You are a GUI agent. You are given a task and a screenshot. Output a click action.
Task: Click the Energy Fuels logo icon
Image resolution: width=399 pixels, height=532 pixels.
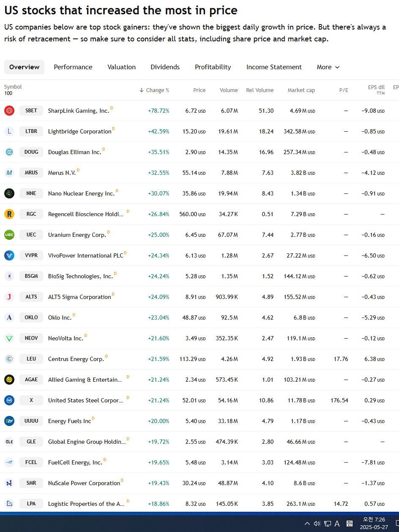click(x=9, y=421)
